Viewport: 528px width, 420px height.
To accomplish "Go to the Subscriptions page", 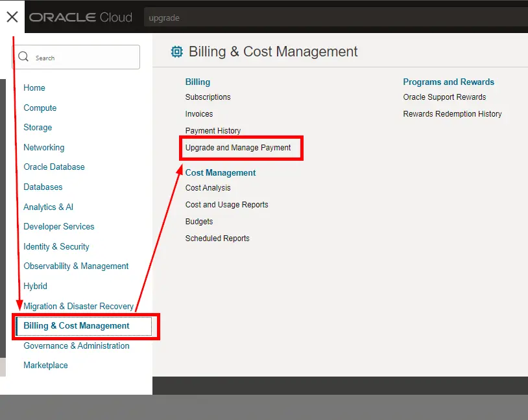I will (208, 97).
